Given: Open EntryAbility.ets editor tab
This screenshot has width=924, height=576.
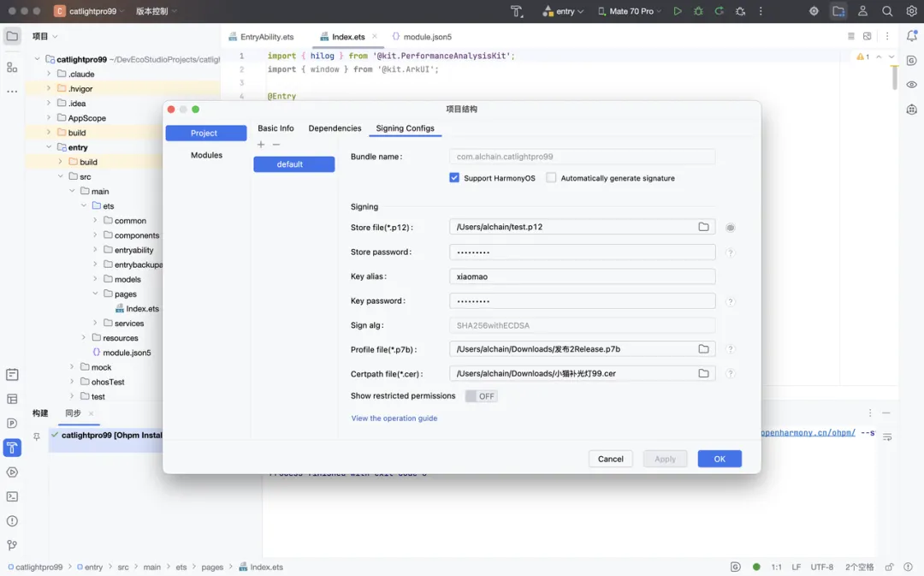Looking at the screenshot, I should 261,37.
